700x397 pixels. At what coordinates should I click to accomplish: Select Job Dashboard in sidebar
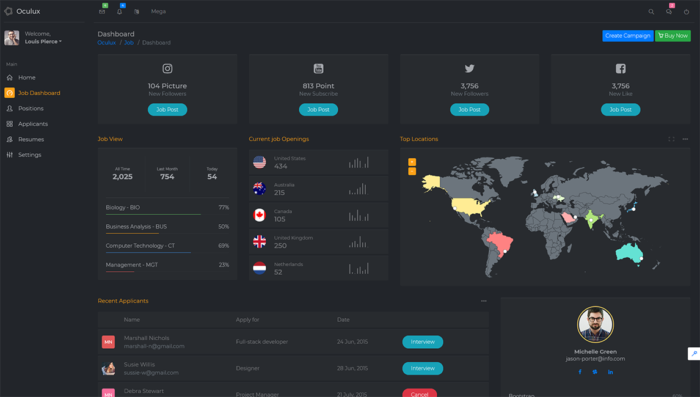click(x=39, y=93)
